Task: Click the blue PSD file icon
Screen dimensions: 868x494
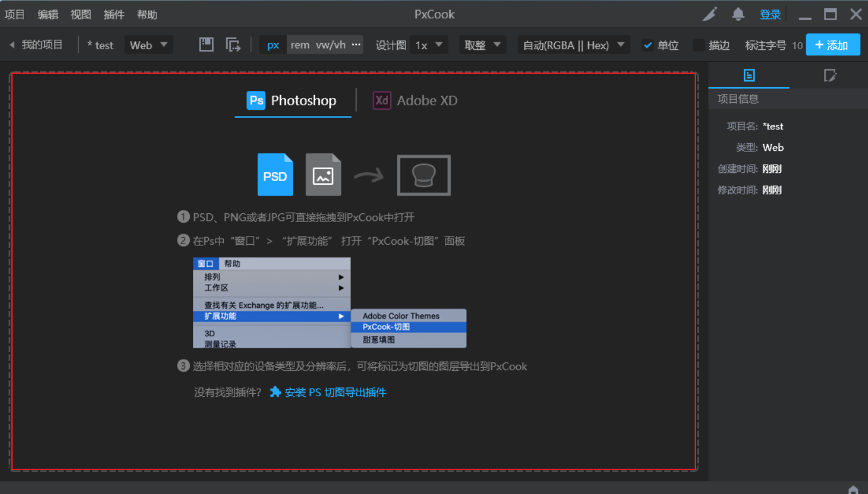Action: [275, 175]
